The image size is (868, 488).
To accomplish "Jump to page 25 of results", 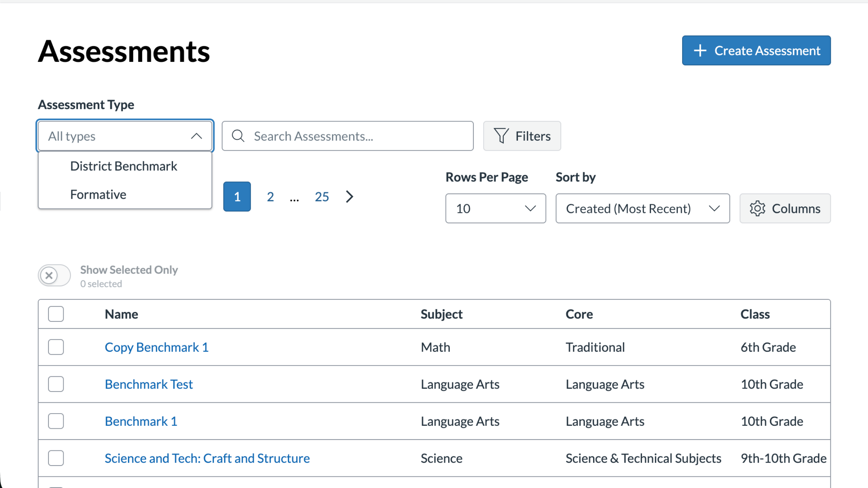I will tap(322, 197).
